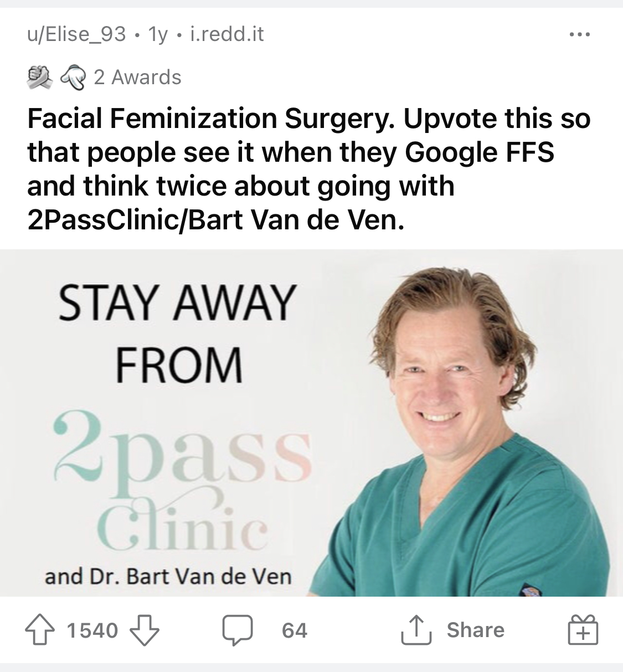Open the comments bubble icon
The height and width of the screenshot is (672, 623).
point(238,631)
